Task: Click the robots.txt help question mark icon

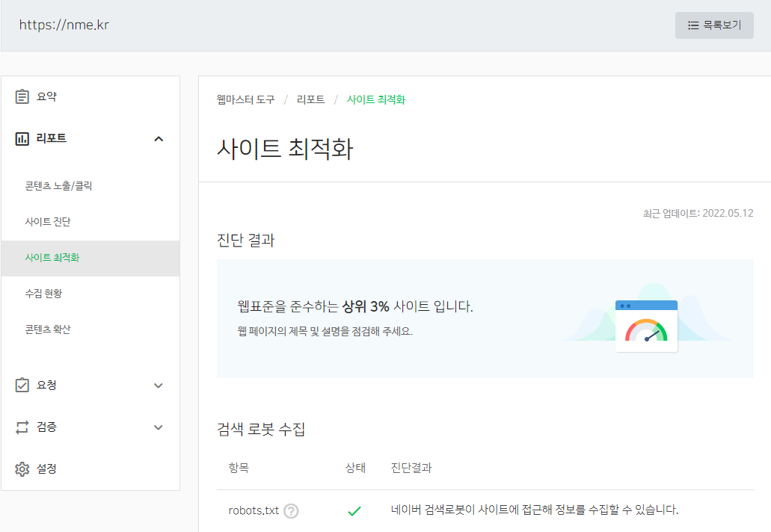Action: pos(291,511)
